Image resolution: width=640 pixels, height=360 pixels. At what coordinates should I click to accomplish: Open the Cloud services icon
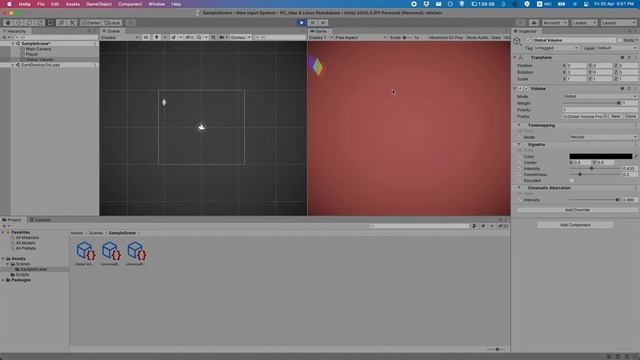[x=533, y=23]
